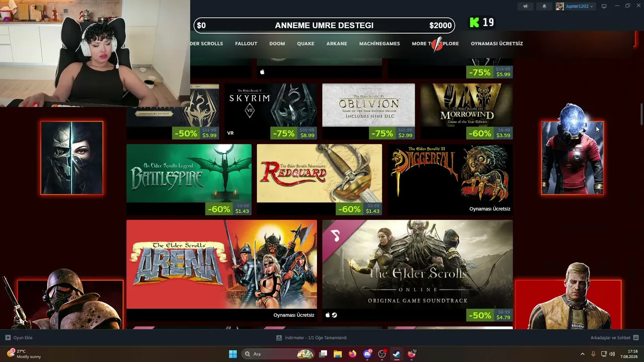Screen dimensions: 644x362
Task: Click the macOS Apple icon under Online soundtrack
Action: point(328,315)
